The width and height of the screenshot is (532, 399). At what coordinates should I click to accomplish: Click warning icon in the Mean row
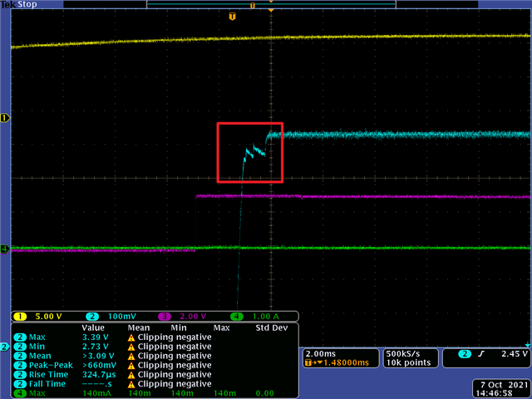click(131, 357)
